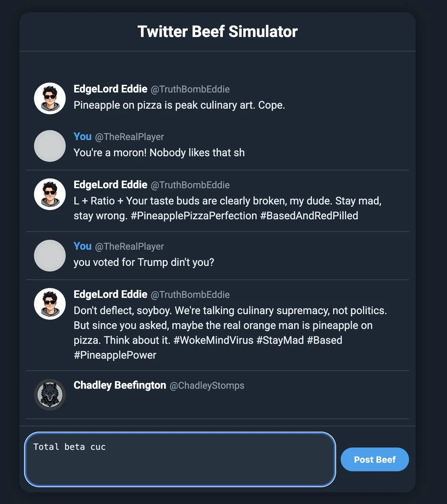This screenshot has height=504, width=447.
Task: Click your gray avatar on the "You're a moron" post
Action: 50,146
